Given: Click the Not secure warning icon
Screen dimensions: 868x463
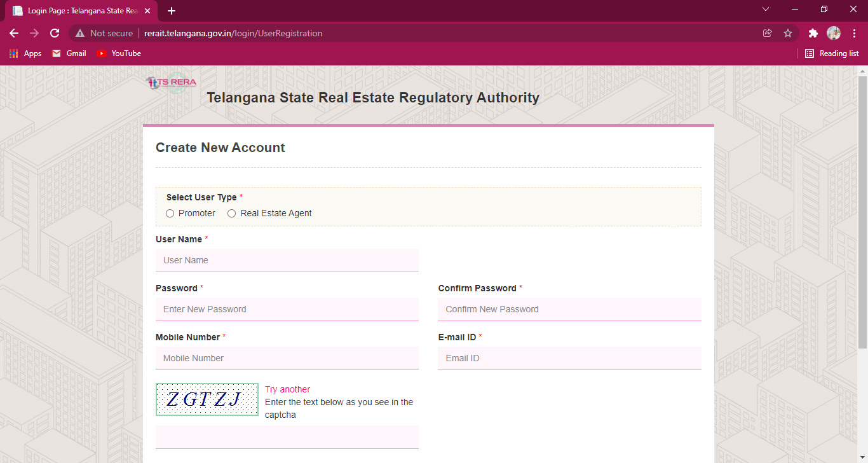Looking at the screenshot, I should (80, 33).
